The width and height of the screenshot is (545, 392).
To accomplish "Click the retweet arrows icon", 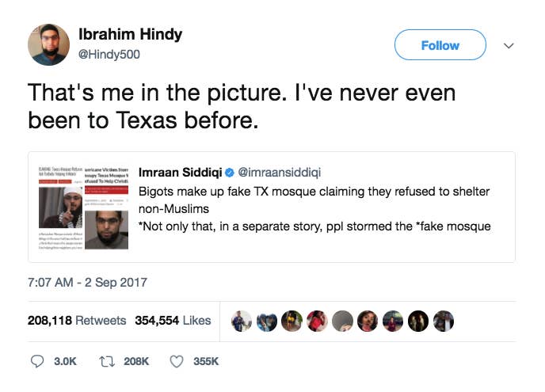I will pos(107,362).
